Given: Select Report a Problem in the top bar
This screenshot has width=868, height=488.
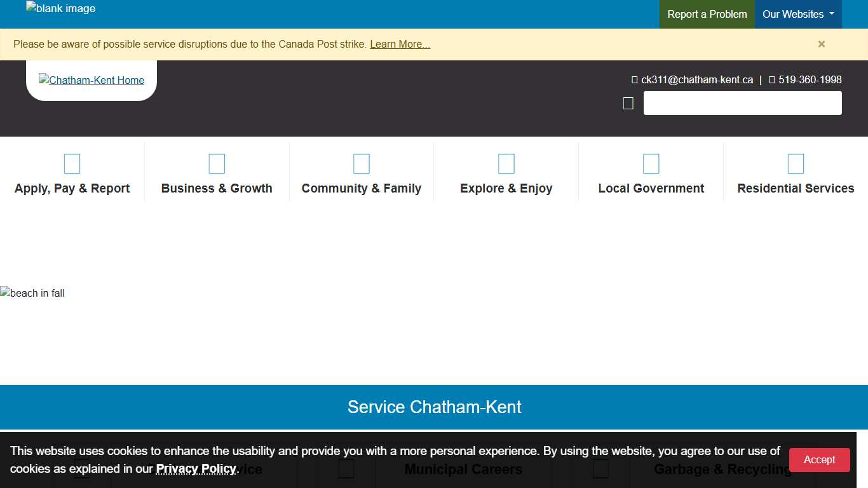Looking at the screenshot, I should [707, 14].
